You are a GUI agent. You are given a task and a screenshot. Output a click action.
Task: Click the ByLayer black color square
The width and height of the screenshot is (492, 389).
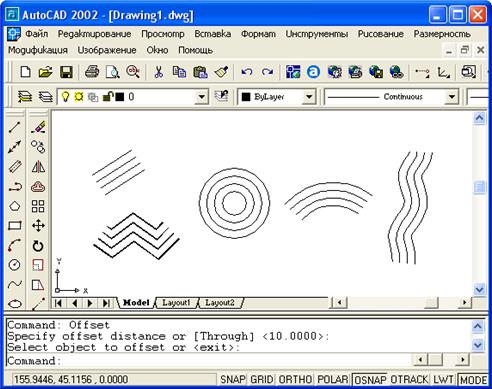pos(246,97)
